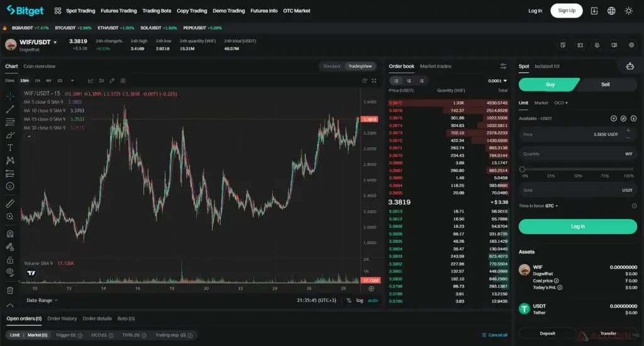Show only bids (green) order book view

(x=409, y=81)
